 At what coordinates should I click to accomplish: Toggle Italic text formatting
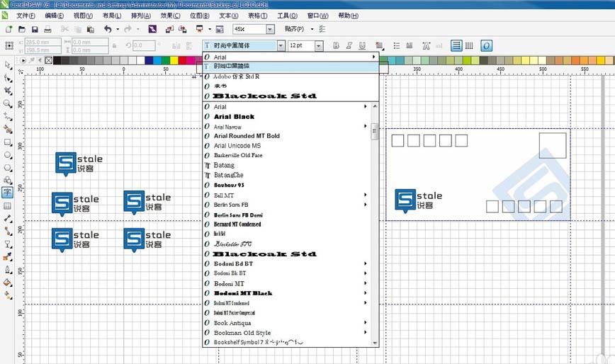(349, 46)
